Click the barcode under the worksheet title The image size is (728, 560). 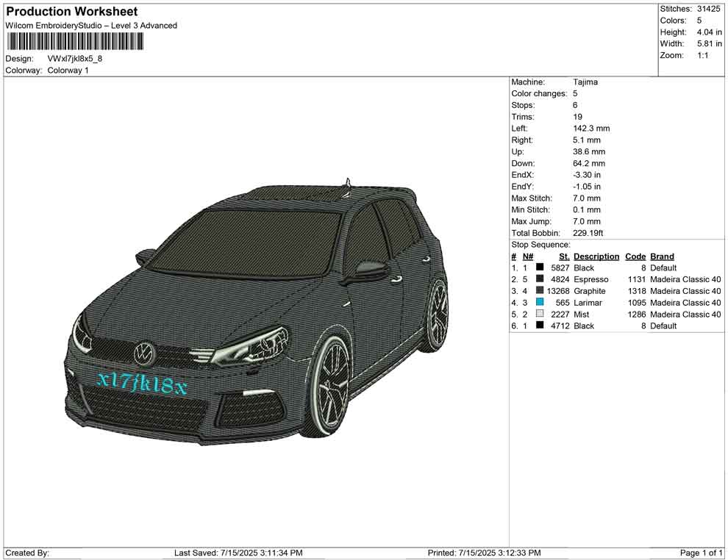pos(73,41)
